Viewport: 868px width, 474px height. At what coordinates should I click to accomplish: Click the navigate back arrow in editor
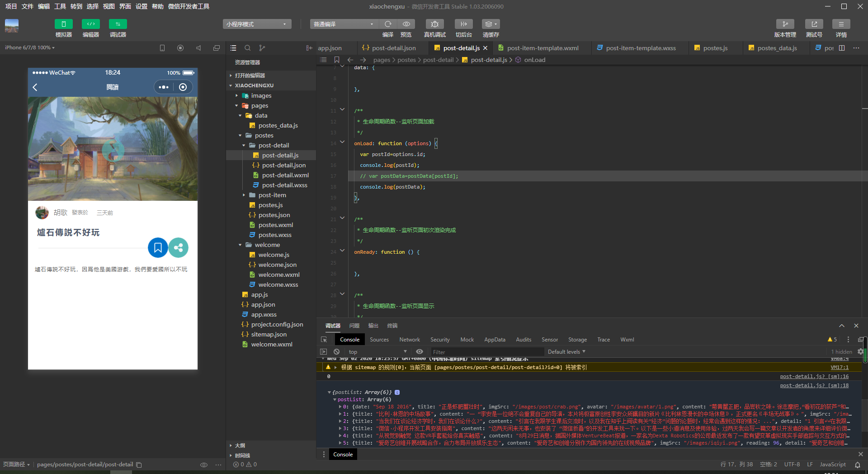[x=350, y=60]
